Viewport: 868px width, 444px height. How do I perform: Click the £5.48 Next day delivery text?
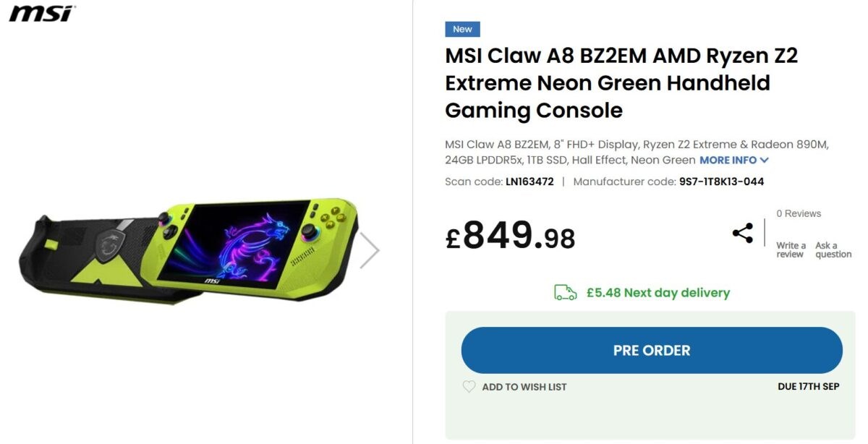(x=658, y=293)
